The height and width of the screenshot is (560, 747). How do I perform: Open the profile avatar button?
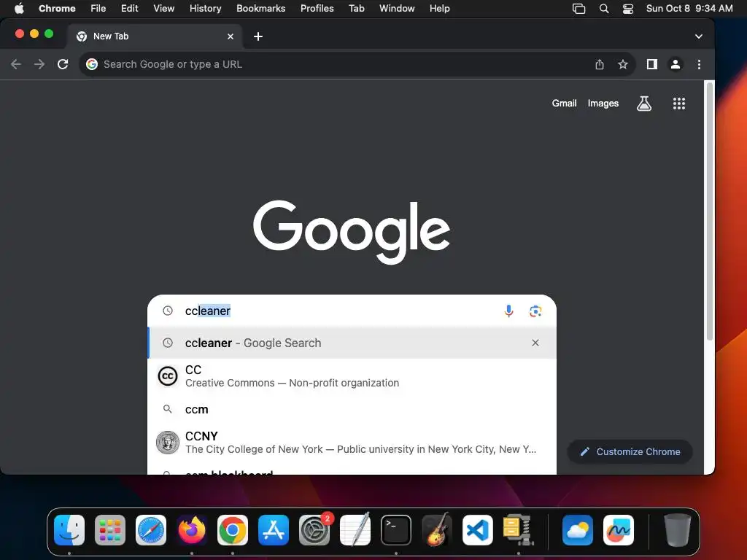[x=675, y=64]
